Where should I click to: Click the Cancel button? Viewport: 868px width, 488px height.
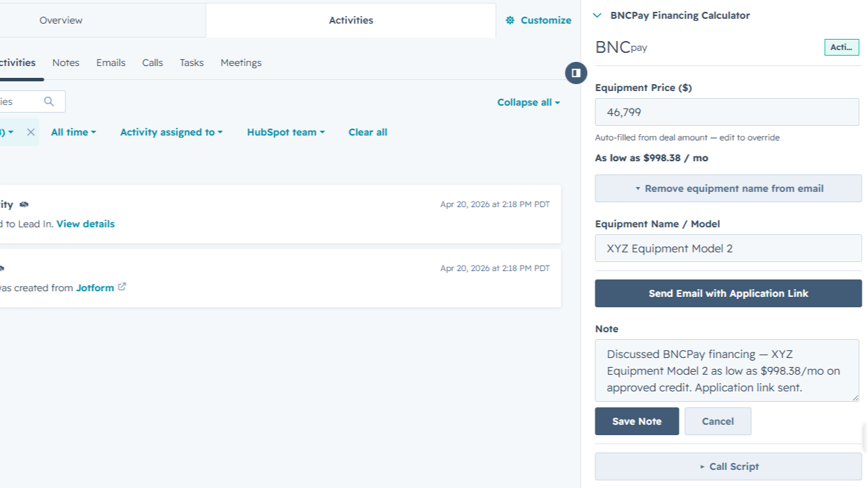[718, 421]
